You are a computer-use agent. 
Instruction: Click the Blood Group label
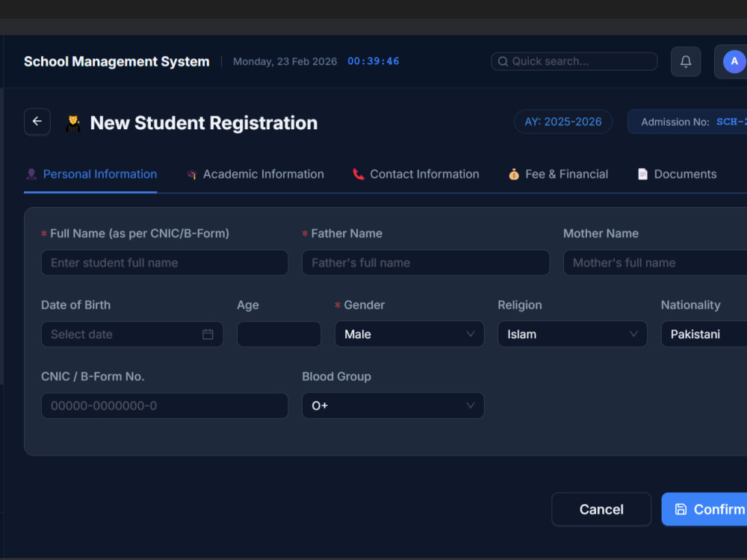pos(336,376)
